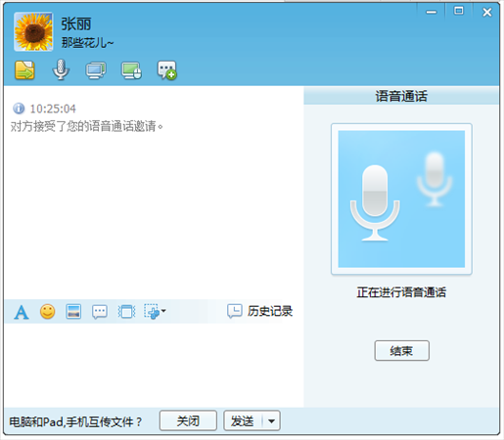Open 历史记录 chat history
The image size is (504, 440).
(260, 311)
